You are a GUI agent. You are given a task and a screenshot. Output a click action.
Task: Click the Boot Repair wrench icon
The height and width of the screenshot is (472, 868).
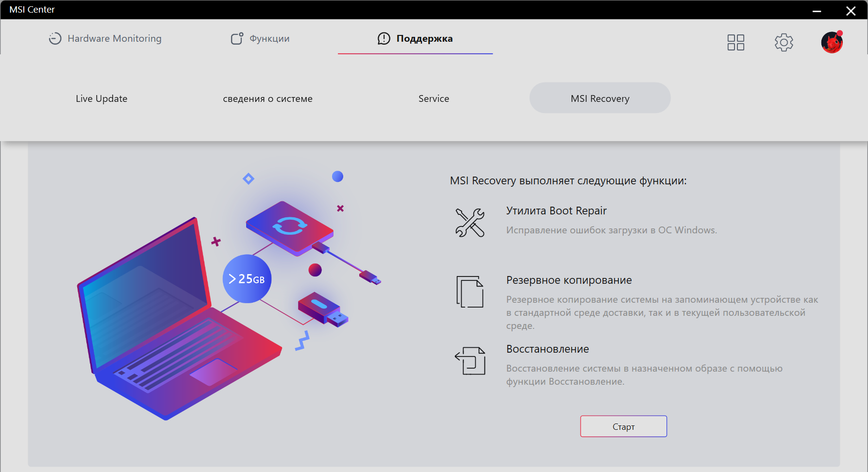click(x=470, y=223)
